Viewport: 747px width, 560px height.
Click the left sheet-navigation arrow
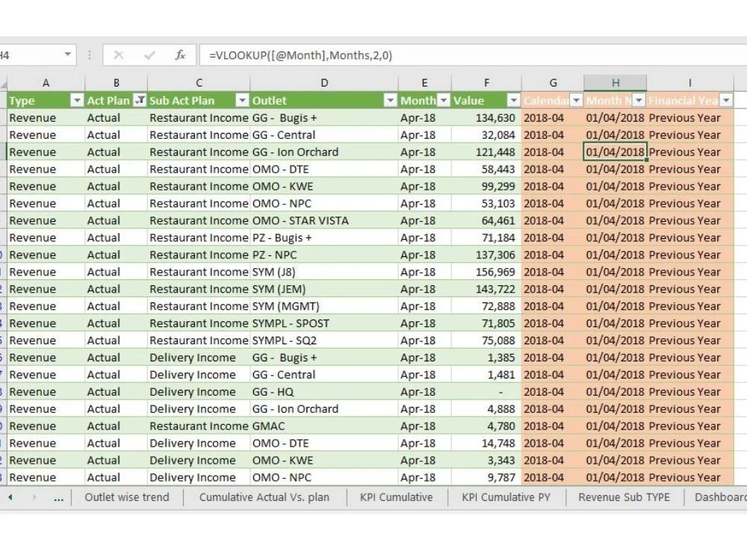coord(10,497)
